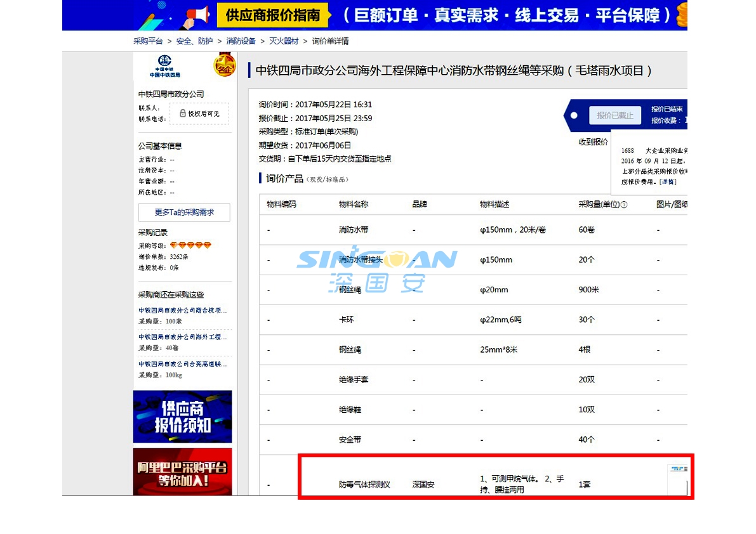This screenshot has height=534, width=756.
Task: Click the 更多Ta的采购需求 button
Action: (184, 212)
